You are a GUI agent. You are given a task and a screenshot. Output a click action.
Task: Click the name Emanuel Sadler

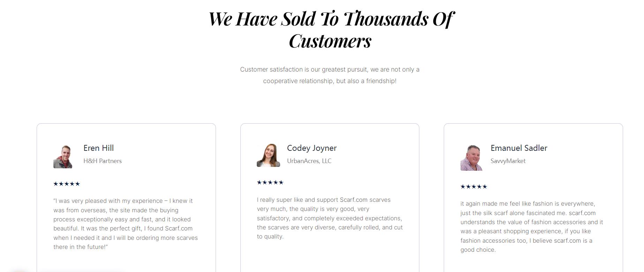pyautogui.click(x=519, y=148)
